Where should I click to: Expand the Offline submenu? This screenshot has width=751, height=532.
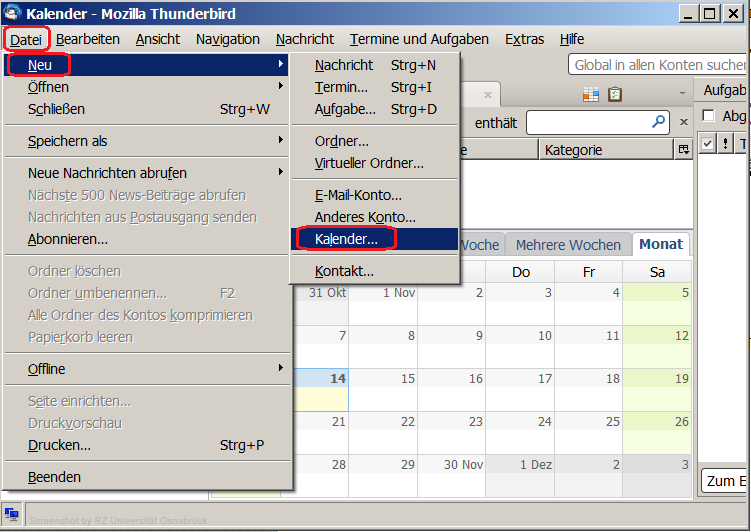pyautogui.click(x=147, y=369)
